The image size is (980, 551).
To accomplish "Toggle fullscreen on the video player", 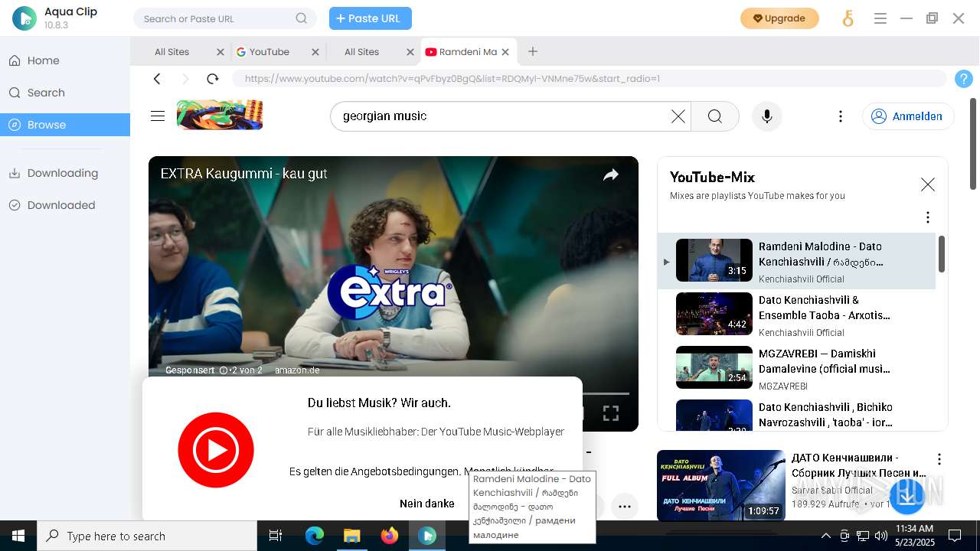I will (x=610, y=413).
